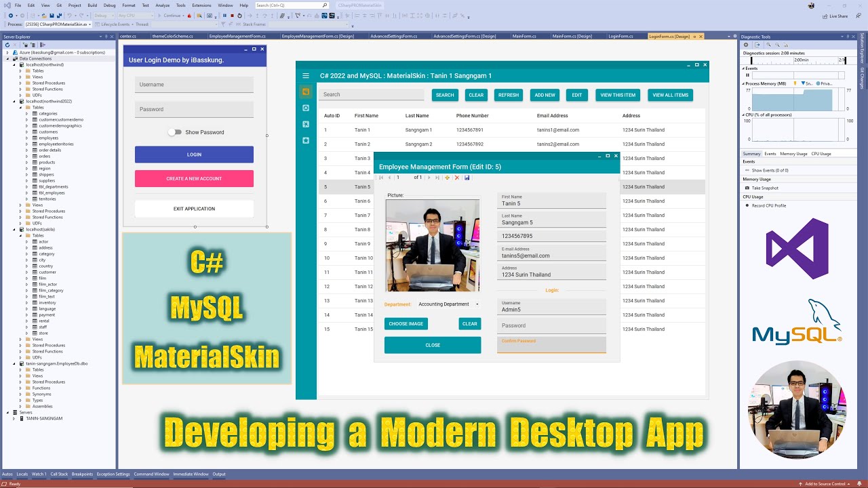
Task: Click Zoom In icon in Diagnostic Tools
Action: pos(768,45)
